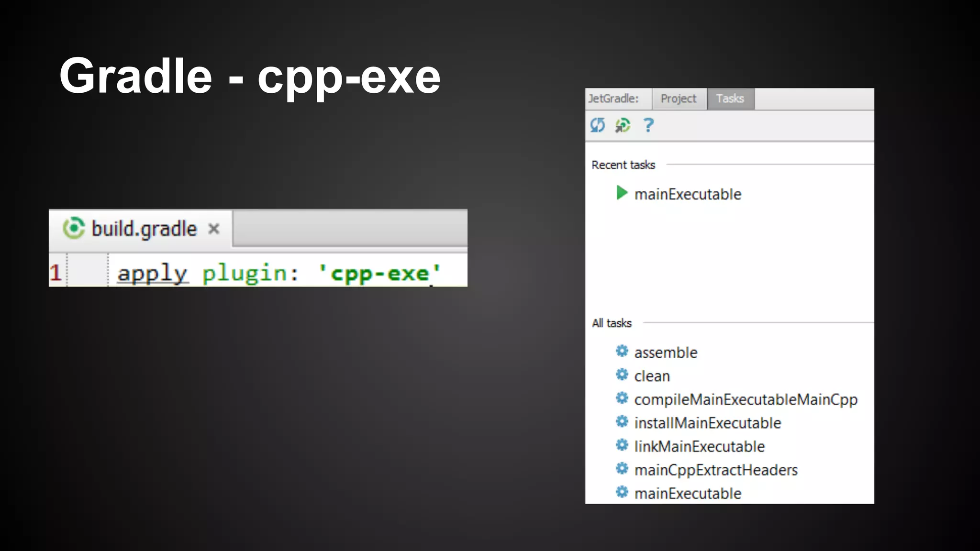Screen dimensions: 980x551
Task: Select mainExecutable in All tasks list
Action: (x=688, y=493)
